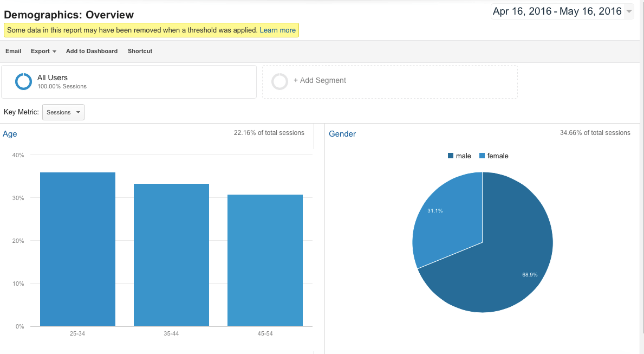Click the female legend color square
Screen dimensions: 644x354
tap(482, 156)
